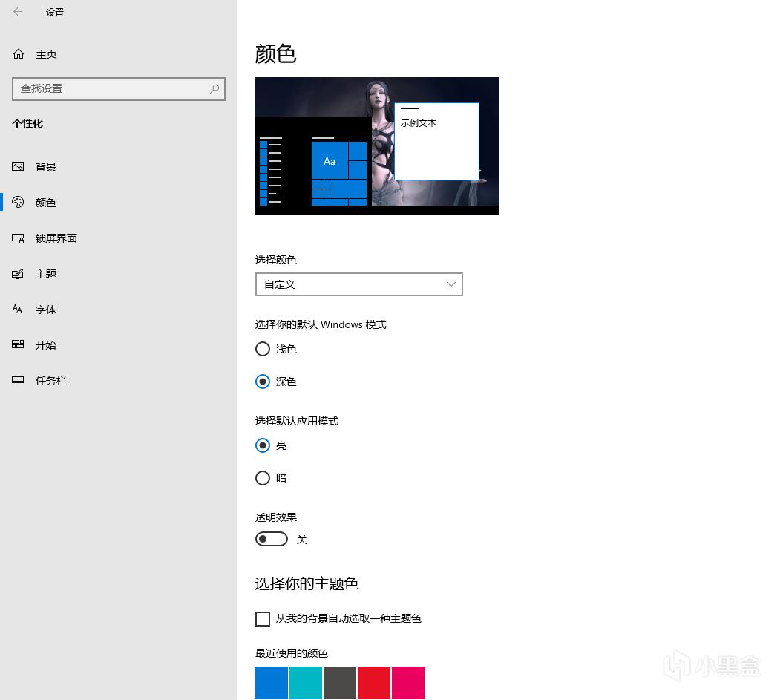This screenshot has width=783, height=700.
Task: Go to 锁屏界面 settings
Action: (x=119, y=238)
